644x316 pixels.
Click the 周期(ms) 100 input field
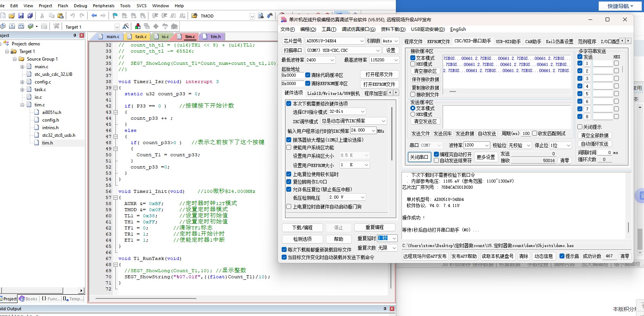point(526,133)
